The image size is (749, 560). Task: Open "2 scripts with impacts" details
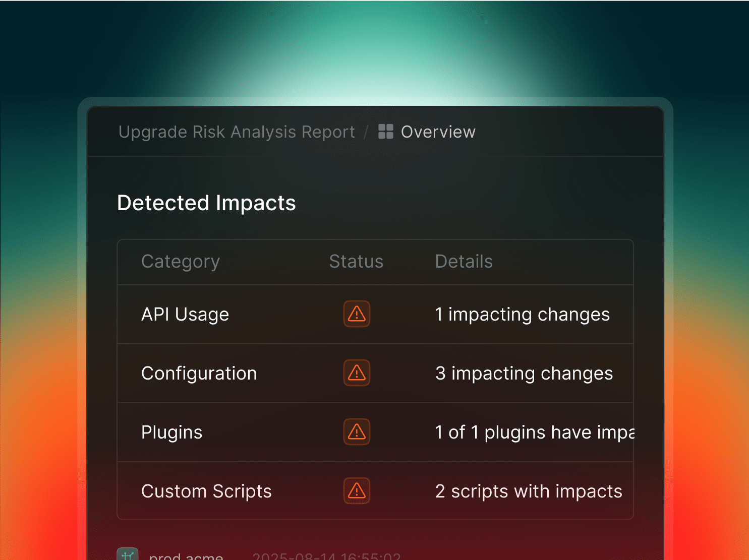(x=528, y=491)
